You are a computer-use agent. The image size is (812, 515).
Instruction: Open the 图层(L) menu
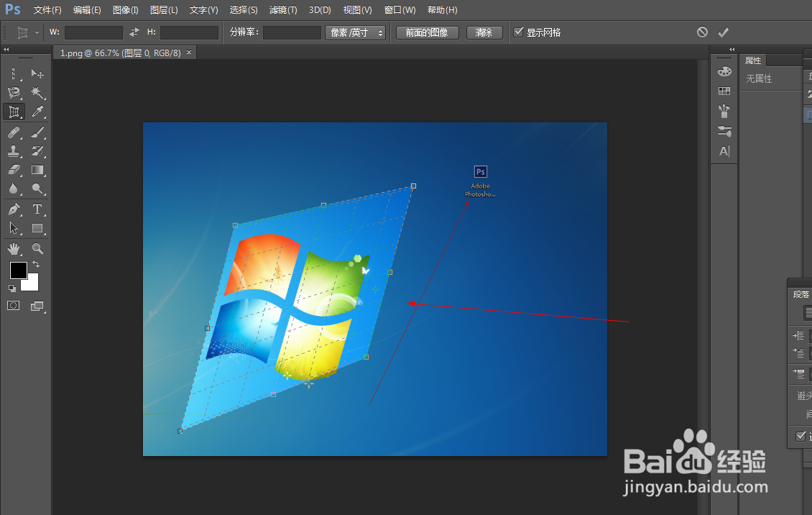click(164, 10)
